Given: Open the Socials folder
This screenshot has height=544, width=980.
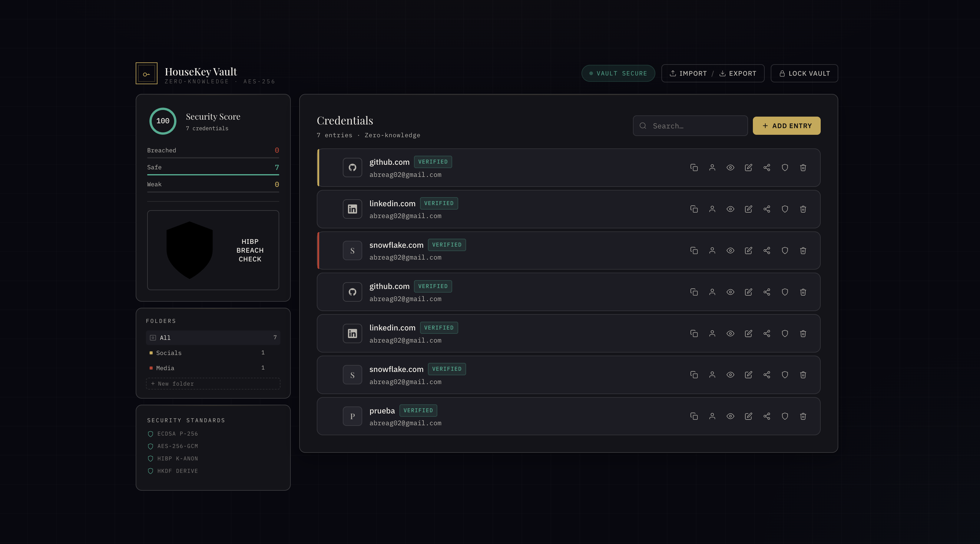Looking at the screenshot, I should [x=169, y=353].
